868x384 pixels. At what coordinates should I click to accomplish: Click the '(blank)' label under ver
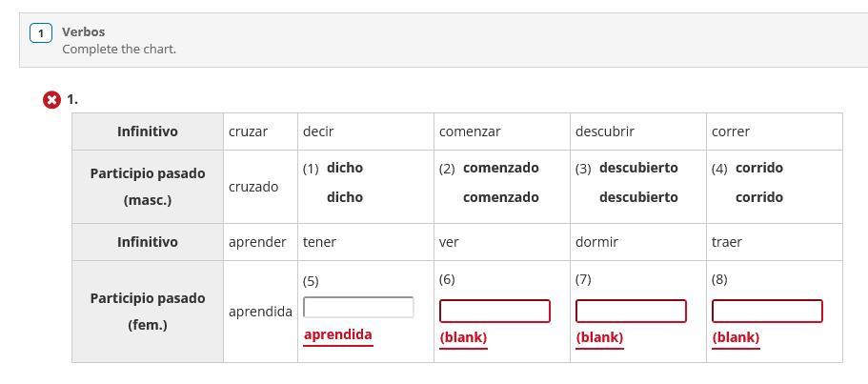pos(463,337)
